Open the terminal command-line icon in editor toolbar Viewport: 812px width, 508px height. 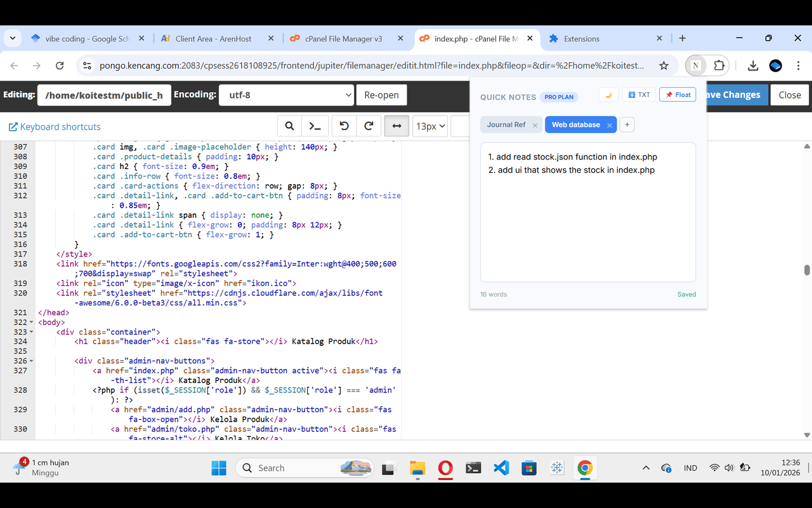click(315, 126)
